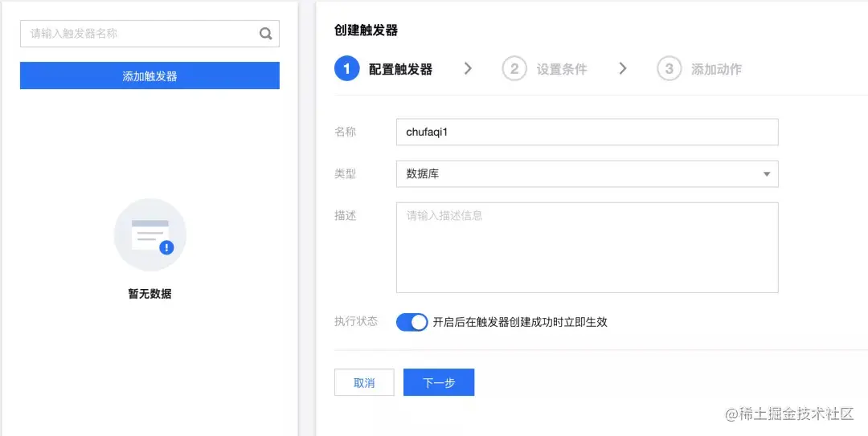Click the 名称 field containing chufaqi1
The image size is (868, 436).
tap(588, 132)
